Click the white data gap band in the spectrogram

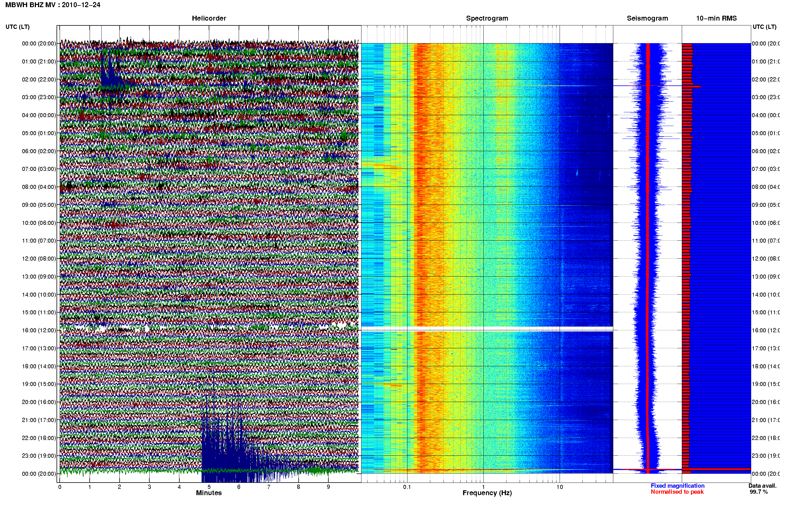point(487,329)
